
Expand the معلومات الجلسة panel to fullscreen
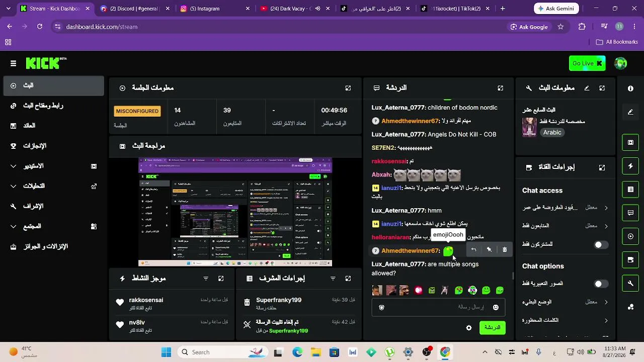tap(348, 88)
